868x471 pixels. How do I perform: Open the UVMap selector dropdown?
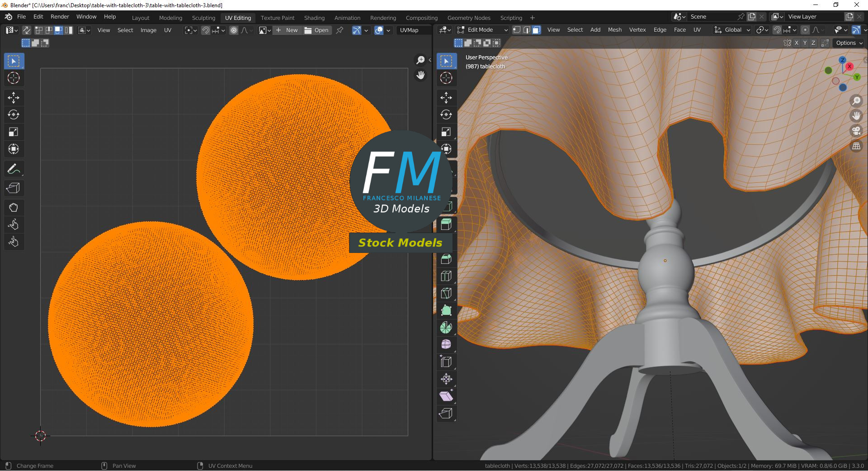tap(413, 30)
